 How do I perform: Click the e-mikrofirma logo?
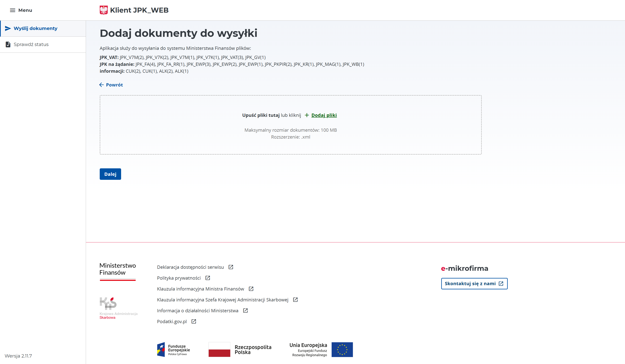tap(465, 268)
